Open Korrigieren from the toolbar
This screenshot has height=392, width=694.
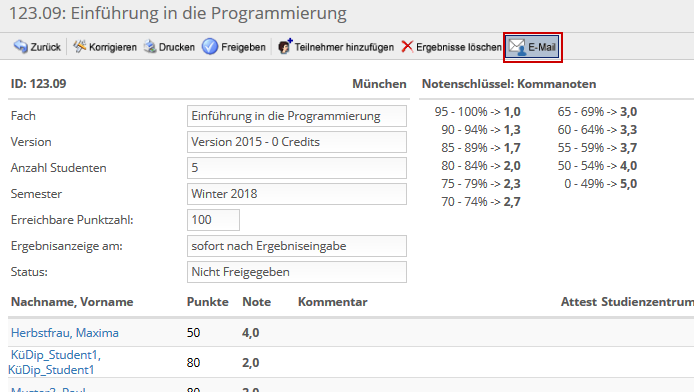pyautogui.click(x=113, y=47)
